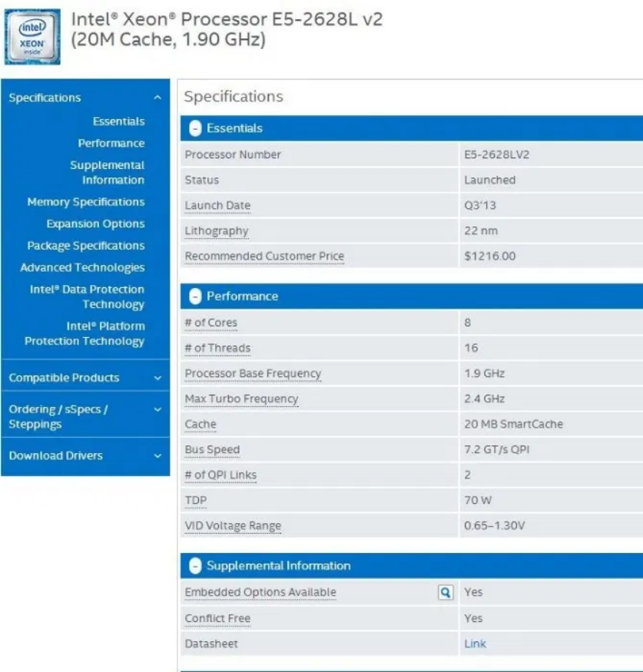The height and width of the screenshot is (672, 643).
Task: Click the E5-2628LV2 processor number value
Action: tap(496, 154)
